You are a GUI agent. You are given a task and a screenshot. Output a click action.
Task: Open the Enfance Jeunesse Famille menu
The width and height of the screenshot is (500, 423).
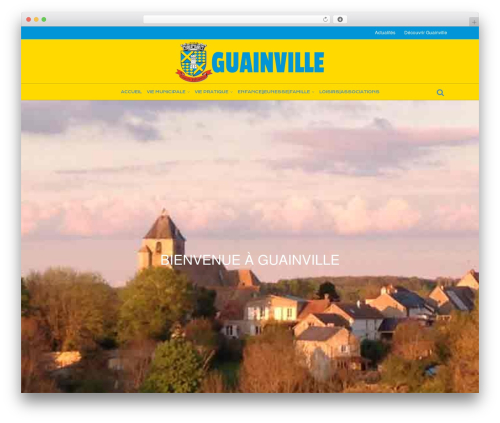274,92
